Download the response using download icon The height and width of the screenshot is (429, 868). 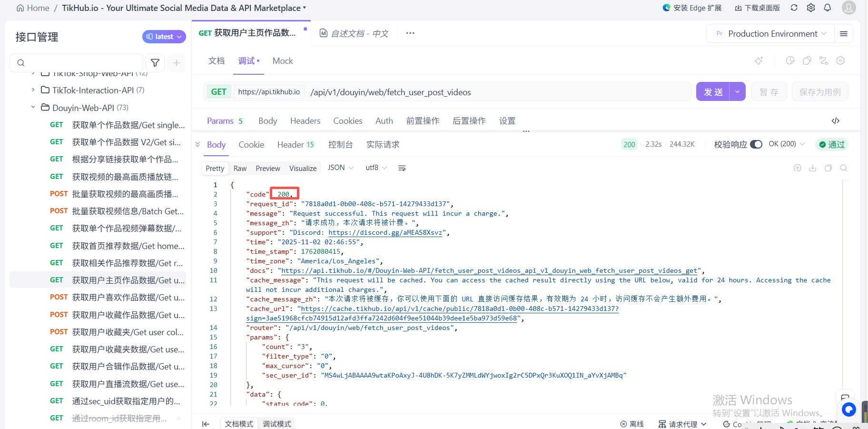(813, 168)
